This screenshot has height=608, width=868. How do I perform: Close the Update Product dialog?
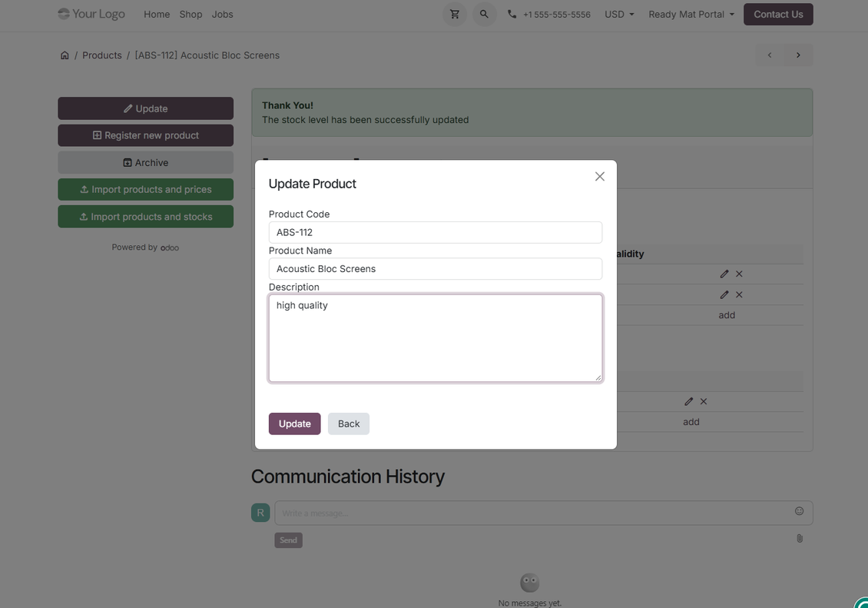(599, 177)
